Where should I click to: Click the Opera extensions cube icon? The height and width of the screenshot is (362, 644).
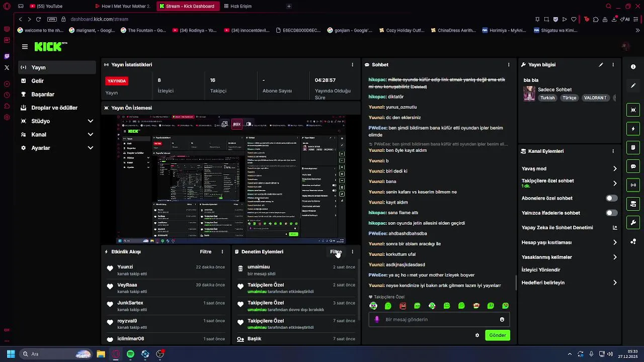(596, 20)
